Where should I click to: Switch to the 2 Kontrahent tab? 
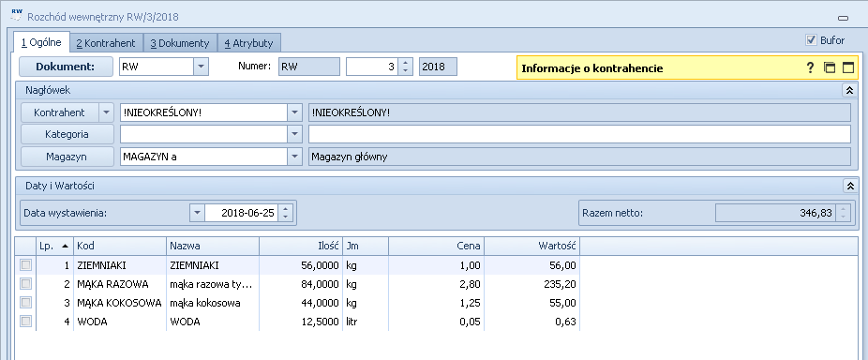coord(106,42)
